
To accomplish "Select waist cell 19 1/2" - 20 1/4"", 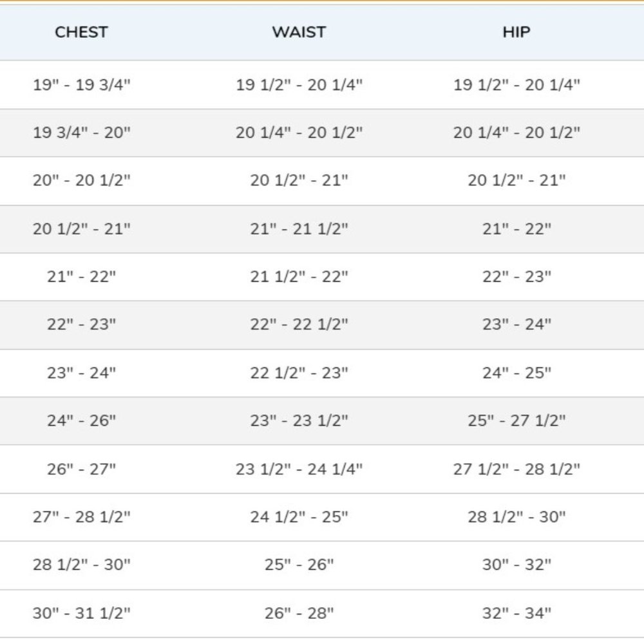I will pyautogui.click(x=299, y=84).
